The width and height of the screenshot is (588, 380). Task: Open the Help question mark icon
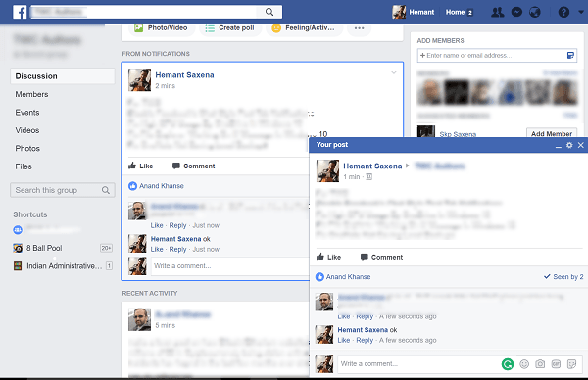click(563, 13)
